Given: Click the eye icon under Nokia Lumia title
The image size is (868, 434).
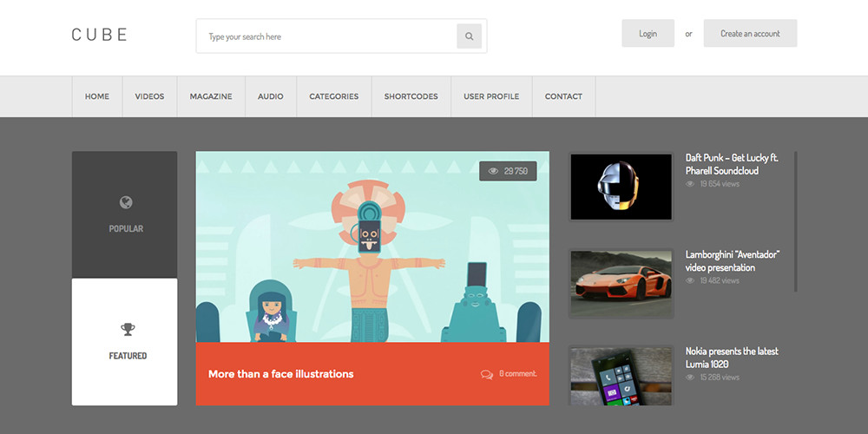Looking at the screenshot, I should point(691,378).
